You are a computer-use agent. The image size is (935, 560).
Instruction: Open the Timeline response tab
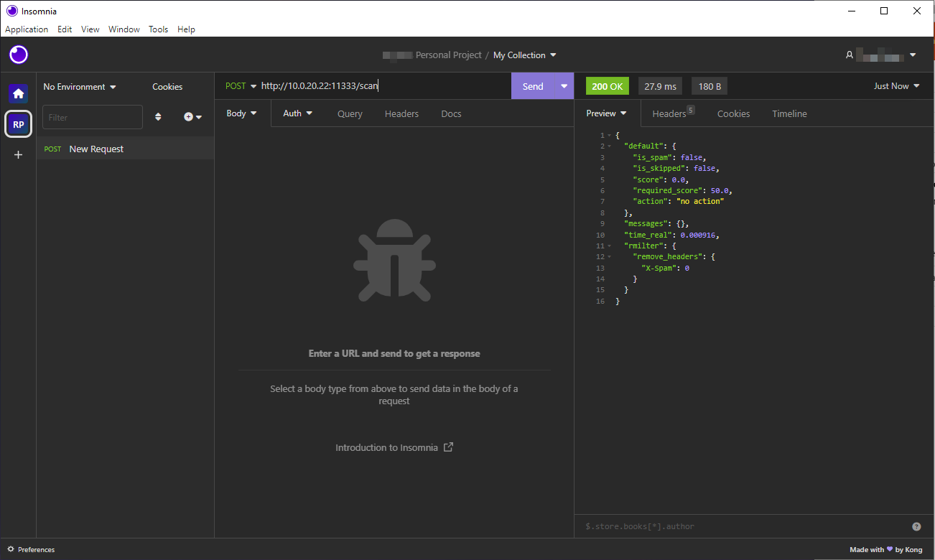(789, 113)
